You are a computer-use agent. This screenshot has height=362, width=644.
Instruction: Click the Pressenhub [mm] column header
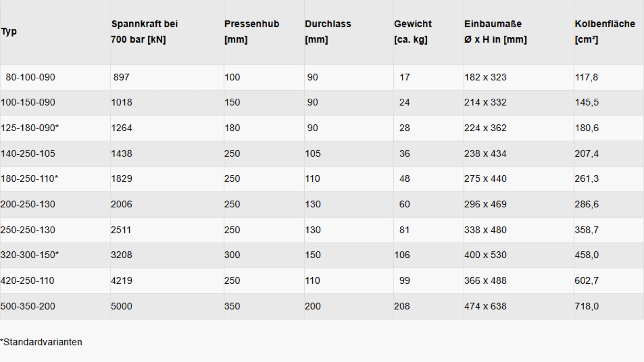[252, 32]
